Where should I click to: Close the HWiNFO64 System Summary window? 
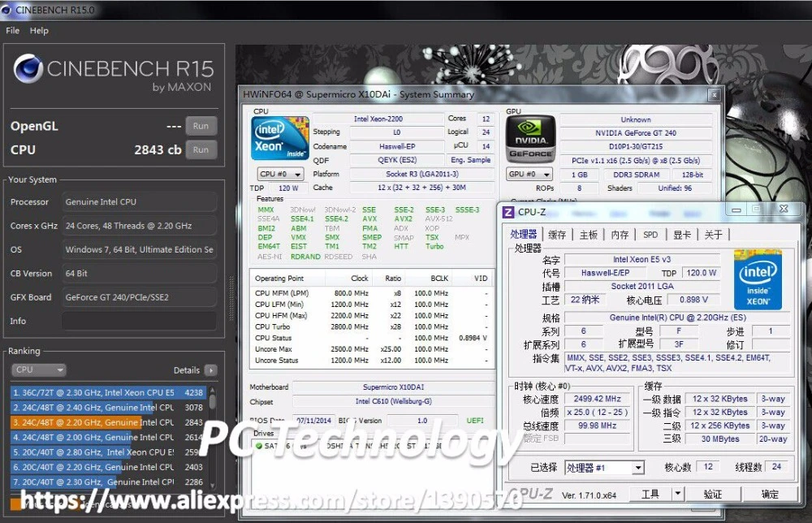[x=714, y=95]
